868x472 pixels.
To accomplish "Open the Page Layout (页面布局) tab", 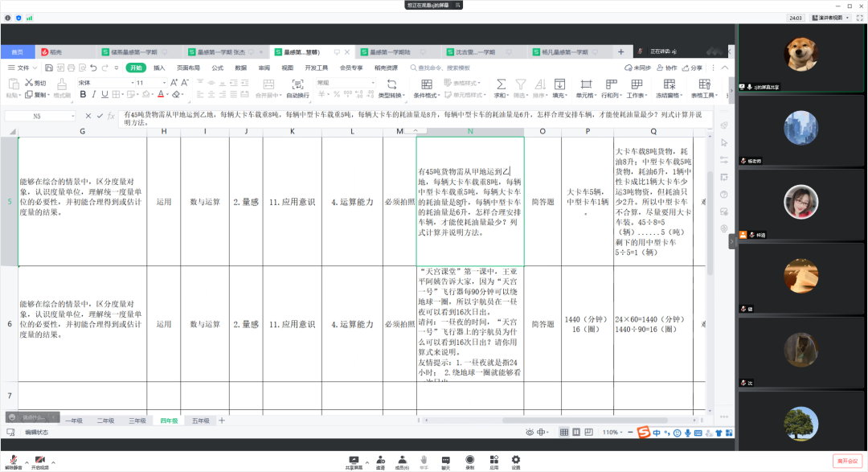I will [x=188, y=68].
